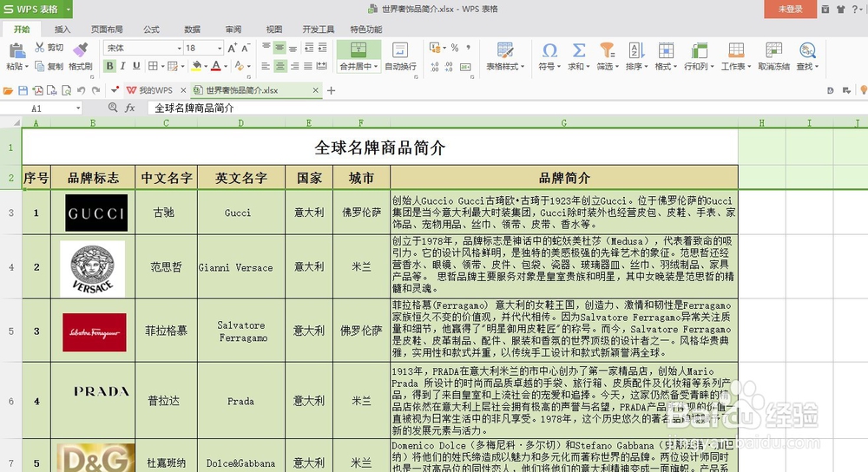Viewport: 868px width, 472px height.
Task: Click the Sort (排序) A-Z icon
Action: [636, 50]
